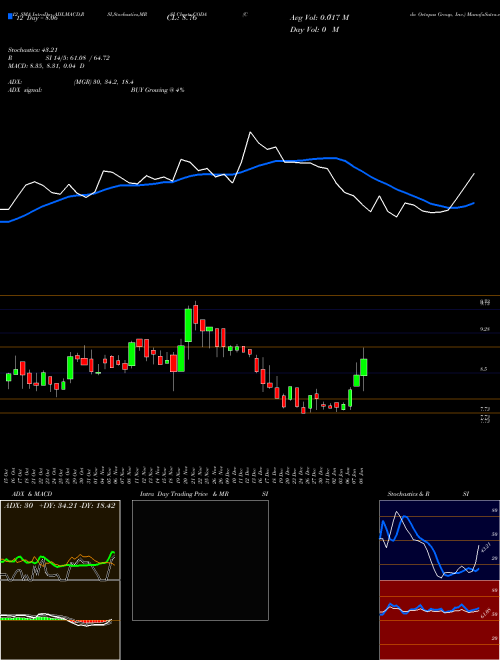Viewport: 500px width, 660px height.
Task: Click the 'Stochastics & R' panel title
Action: [408, 494]
